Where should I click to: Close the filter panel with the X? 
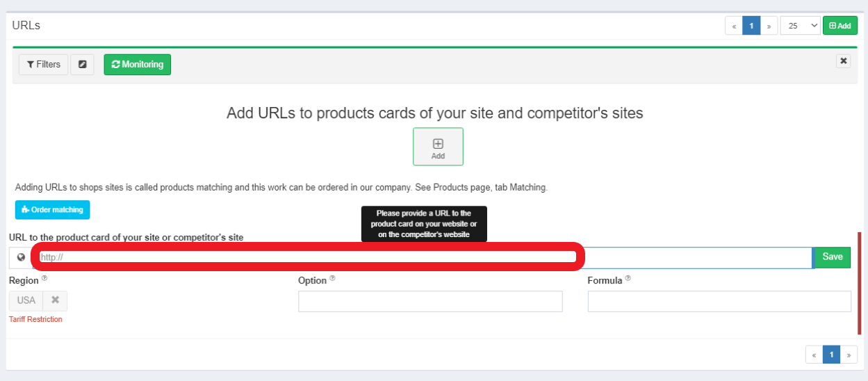click(x=843, y=61)
